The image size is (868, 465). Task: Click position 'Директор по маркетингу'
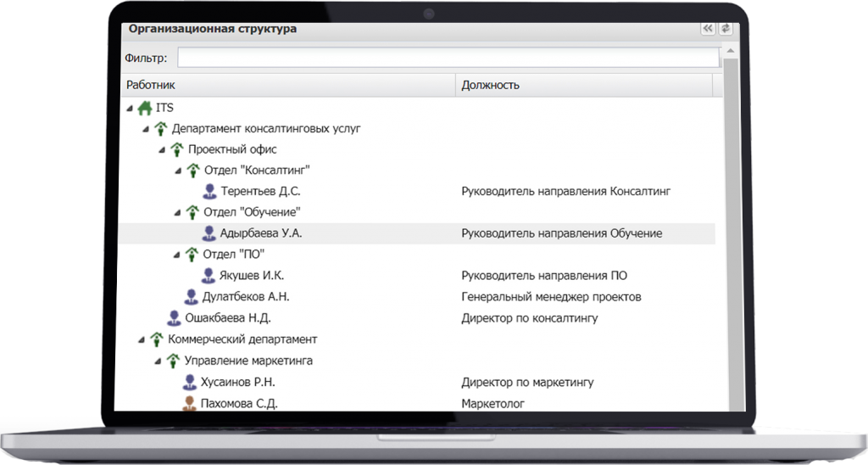click(527, 383)
